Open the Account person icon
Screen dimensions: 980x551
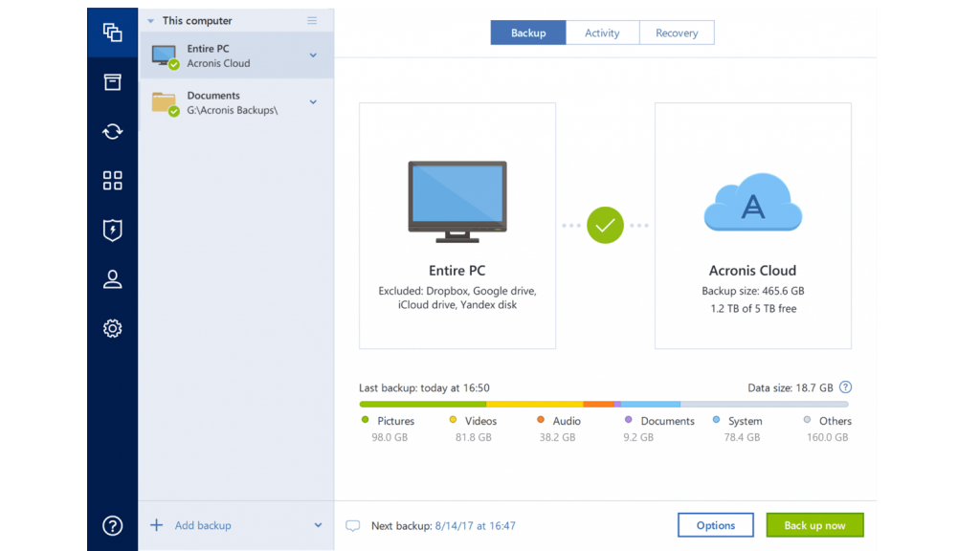(113, 279)
